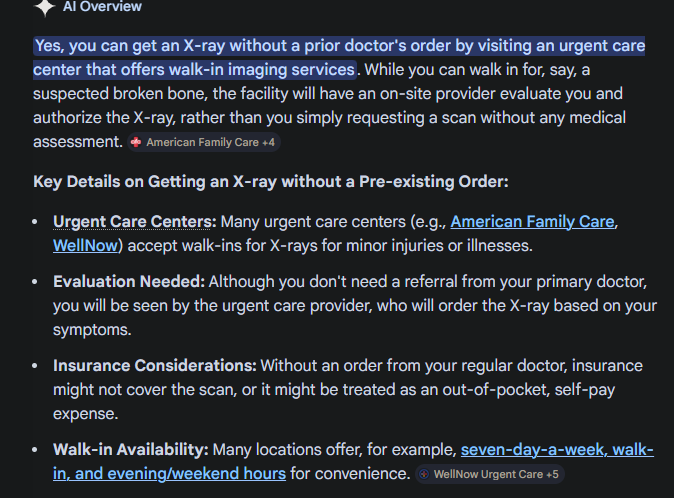Click the AI Overview sparkle icon
This screenshot has height=498, width=674.
(44, 6)
